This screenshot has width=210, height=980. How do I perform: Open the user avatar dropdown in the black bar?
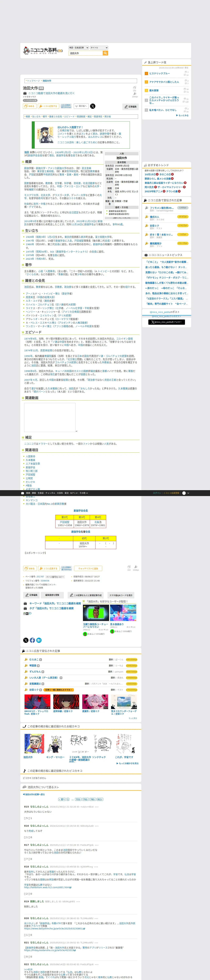click(x=186, y=493)
